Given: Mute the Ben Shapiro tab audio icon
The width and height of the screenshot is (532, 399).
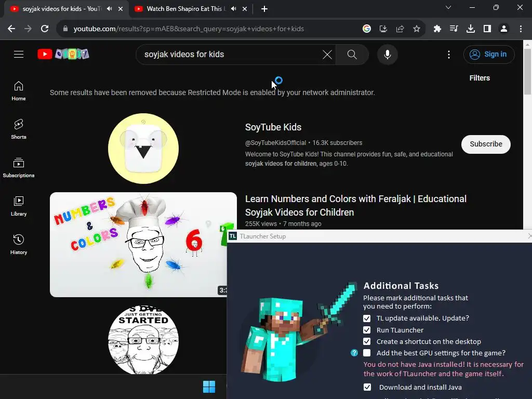Looking at the screenshot, I should (x=233, y=9).
